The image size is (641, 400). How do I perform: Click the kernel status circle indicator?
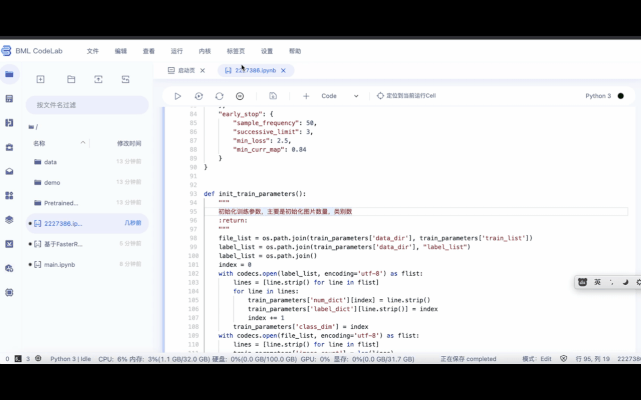tap(621, 96)
